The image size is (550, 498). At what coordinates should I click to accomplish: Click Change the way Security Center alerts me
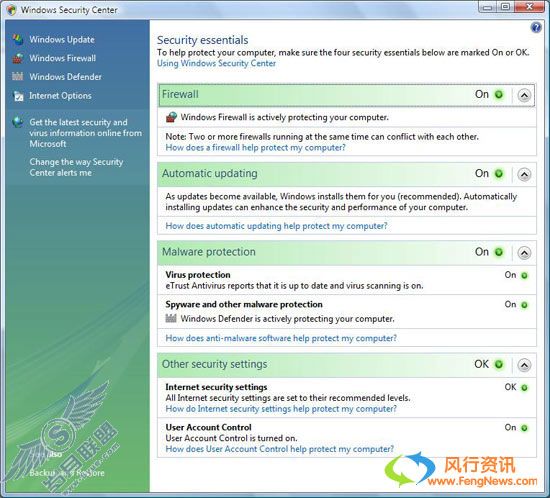point(76,167)
